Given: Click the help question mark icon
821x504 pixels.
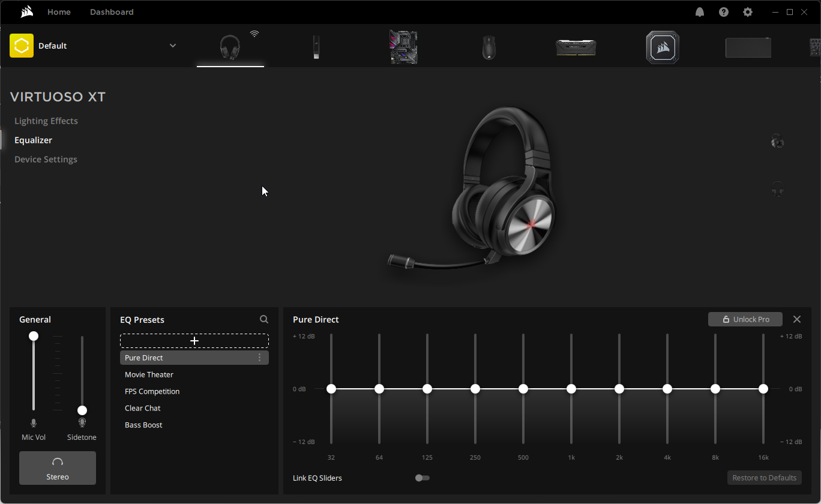Looking at the screenshot, I should [724, 12].
